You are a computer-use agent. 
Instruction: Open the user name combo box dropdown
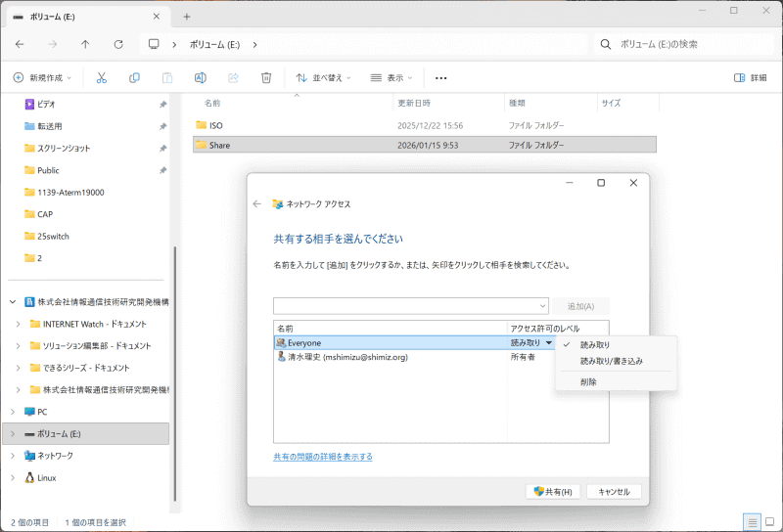click(542, 306)
